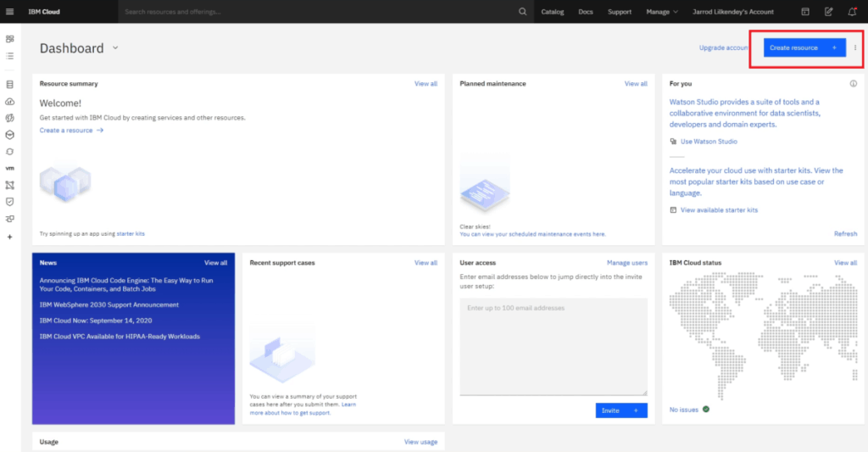
Task: Open the cost estimator icon in header
Action: click(805, 12)
